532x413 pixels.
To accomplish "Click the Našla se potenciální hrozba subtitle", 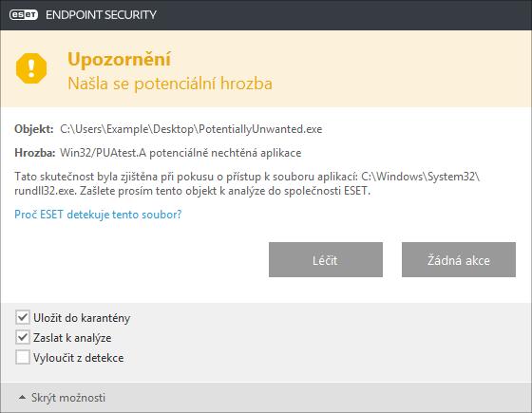I will (170, 84).
